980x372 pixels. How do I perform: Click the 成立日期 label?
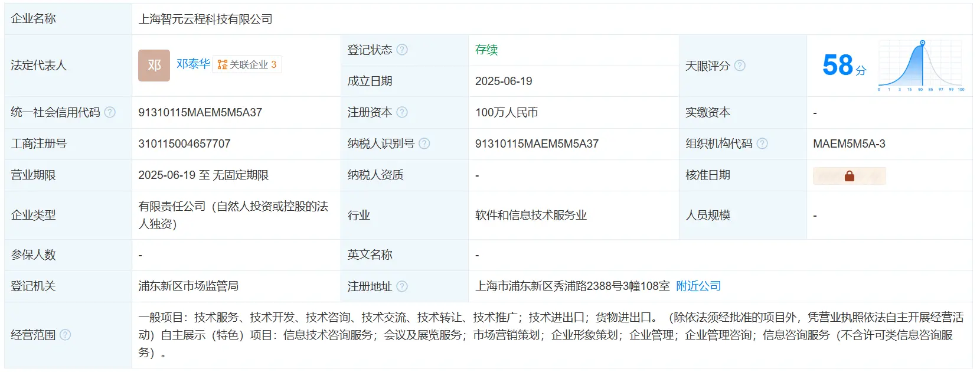pos(370,81)
